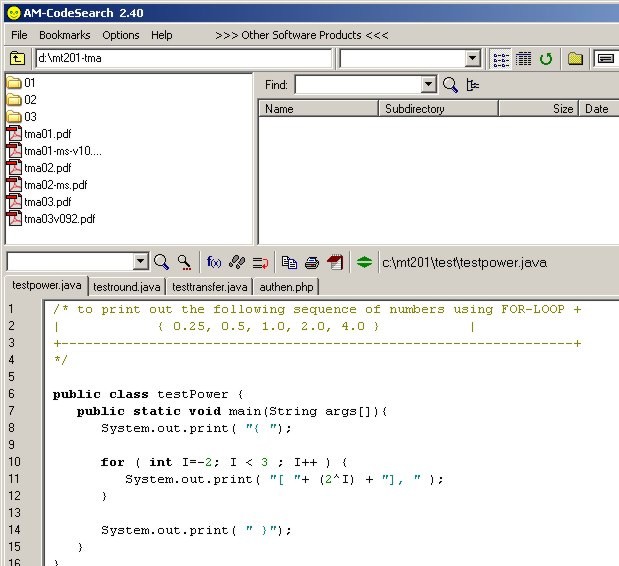Open folder 02 in file panel
This screenshot has width=619, height=566.
pyautogui.click(x=22, y=99)
